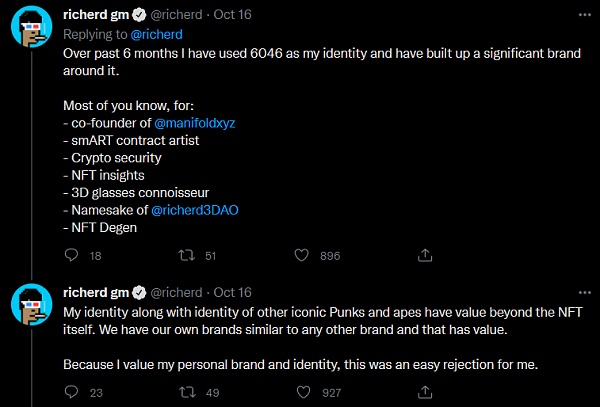This screenshot has height=407, width=600.
Task: Open the @richerd3DAO mention link
Action: click(x=198, y=211)
